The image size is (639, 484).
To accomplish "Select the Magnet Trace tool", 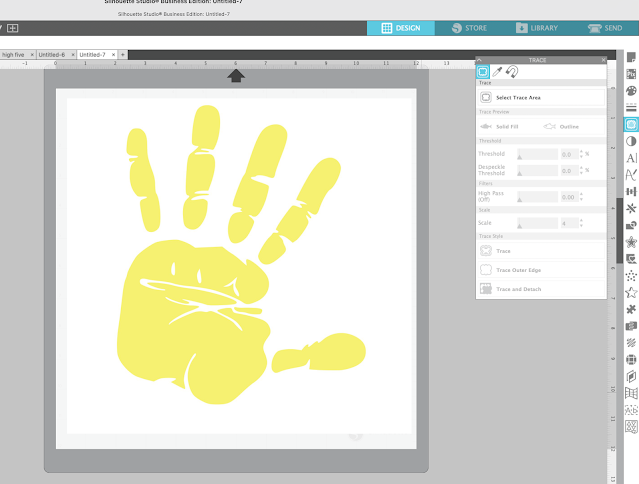I will coord(512,72).
